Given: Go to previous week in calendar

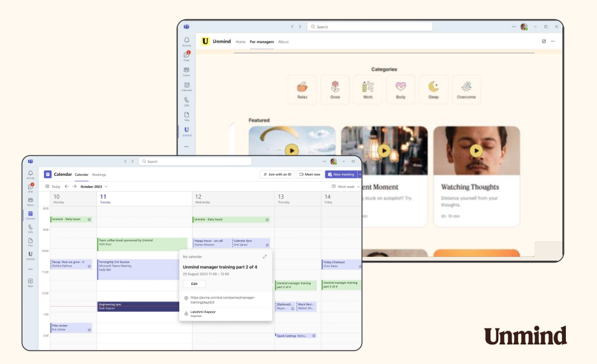Looking at the screenshot, I should 66,187.
